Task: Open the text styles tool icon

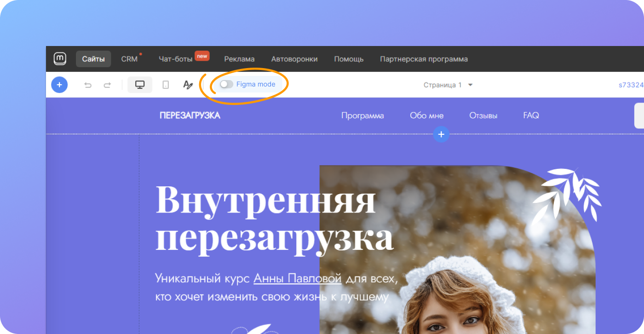Action: tap(188, 85)
